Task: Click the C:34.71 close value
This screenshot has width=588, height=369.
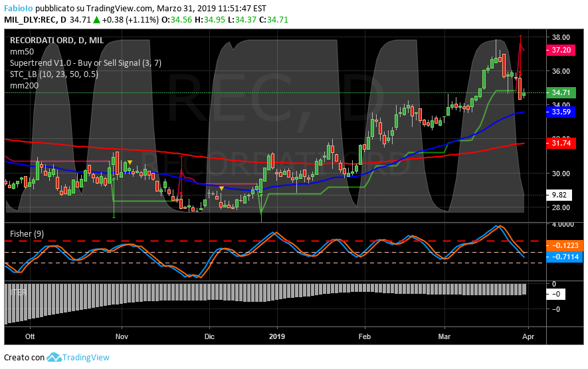Action: [273, 19]
